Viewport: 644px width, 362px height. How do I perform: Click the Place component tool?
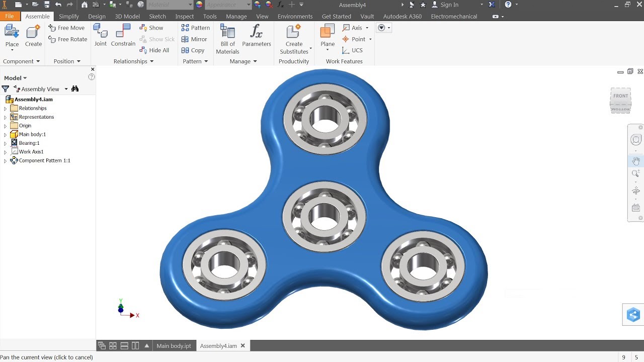pyautogui.click(x=12, y=36)
